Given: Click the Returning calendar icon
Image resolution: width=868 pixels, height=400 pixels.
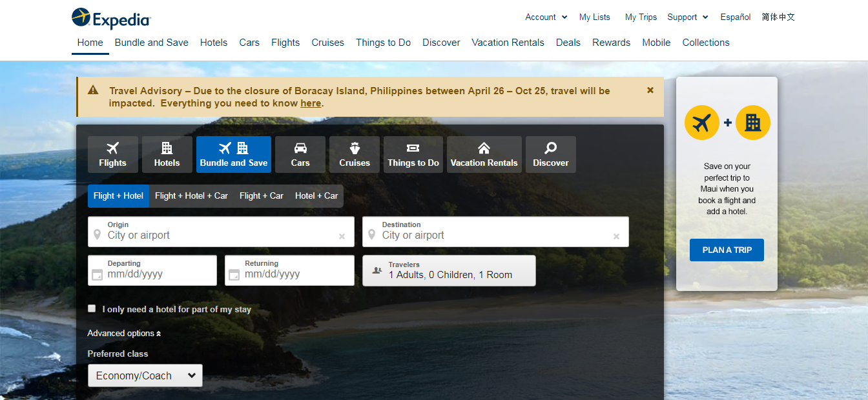Looking at the screenshot, I should tap(234, 274).
